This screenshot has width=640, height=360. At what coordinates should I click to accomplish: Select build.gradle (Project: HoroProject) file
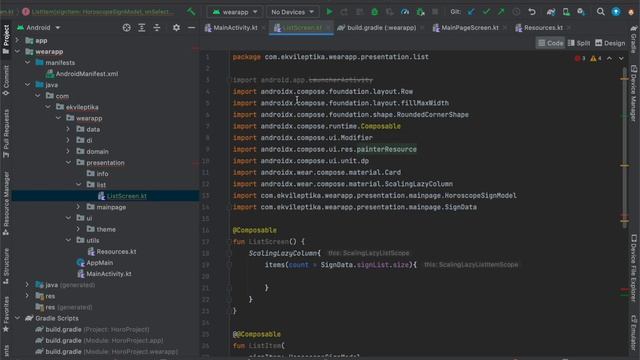coord(92,329)
